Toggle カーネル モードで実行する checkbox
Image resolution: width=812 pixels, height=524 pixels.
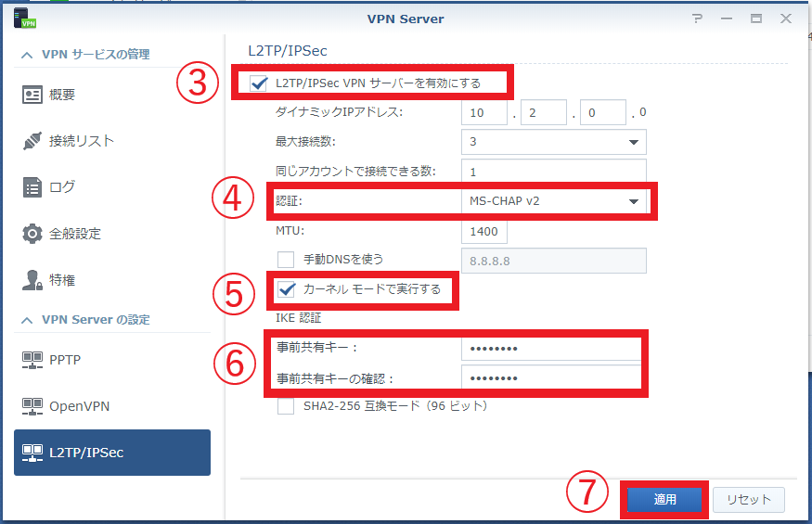point(286,289)
